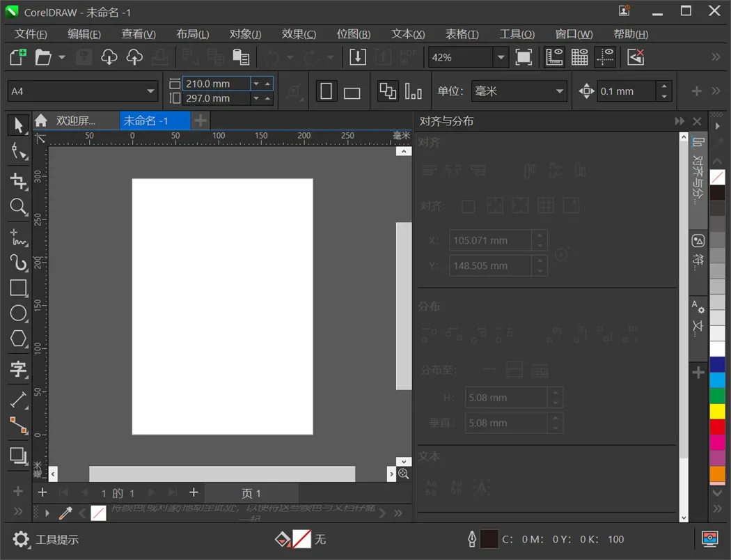Open the units 毫米 dropdown
This screenshot has height=560, width=731.
pos(560,91)
